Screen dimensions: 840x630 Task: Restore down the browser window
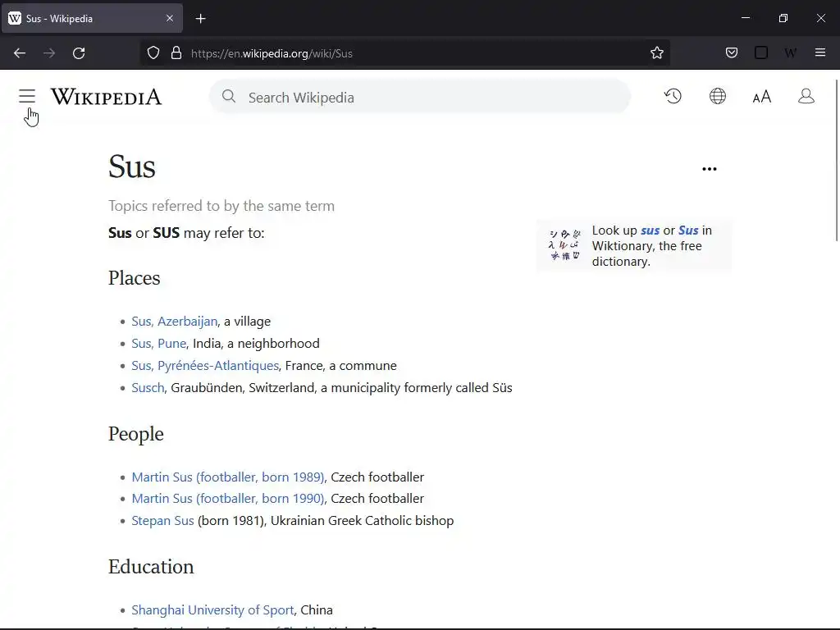[x=783, y=18]
